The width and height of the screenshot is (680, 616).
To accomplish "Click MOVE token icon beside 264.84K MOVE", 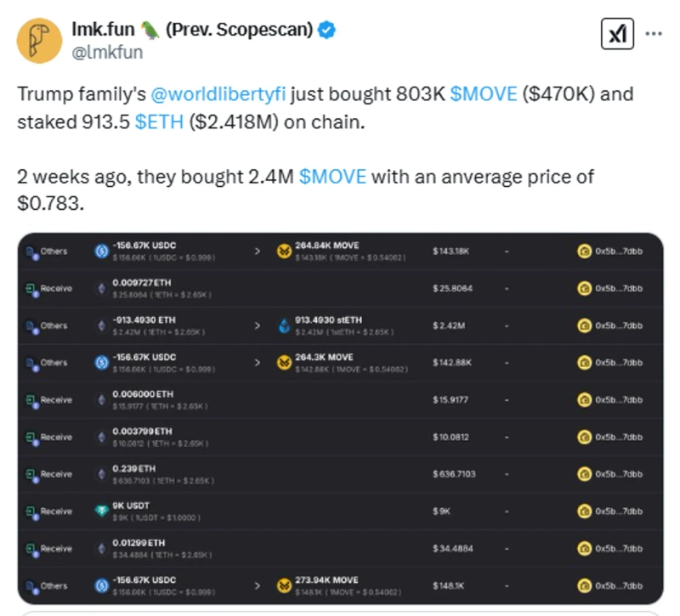I will click(x=285, y=251).
